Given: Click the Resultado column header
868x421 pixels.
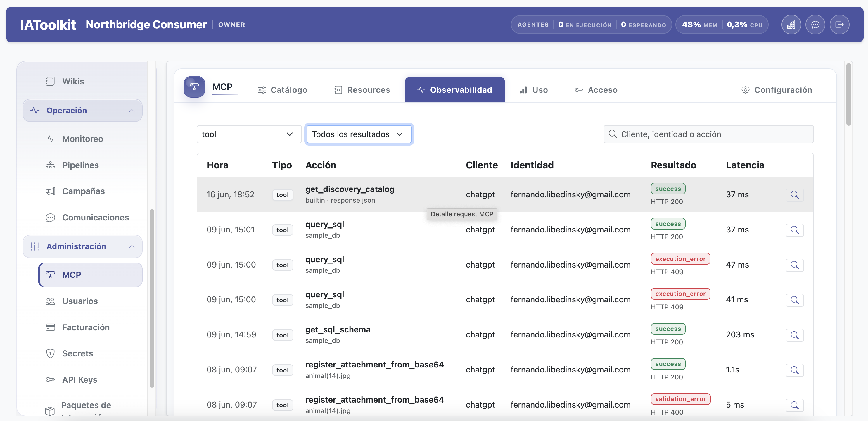Looking at the screenshot, I should point(673,165).
